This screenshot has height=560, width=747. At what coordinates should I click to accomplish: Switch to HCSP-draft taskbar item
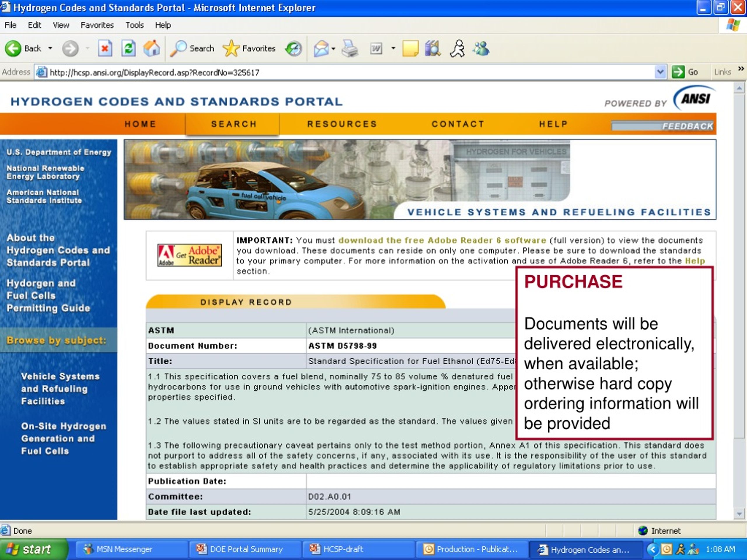pyautogui.click(x=359, y=549)
